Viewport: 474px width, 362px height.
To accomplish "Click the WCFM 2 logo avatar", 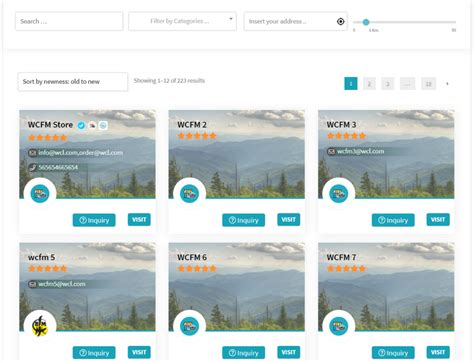I will 189,194.
